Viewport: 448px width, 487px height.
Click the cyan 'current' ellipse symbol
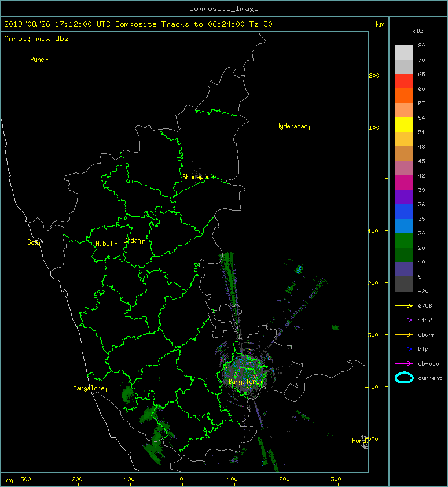click(x=404, y=378)
